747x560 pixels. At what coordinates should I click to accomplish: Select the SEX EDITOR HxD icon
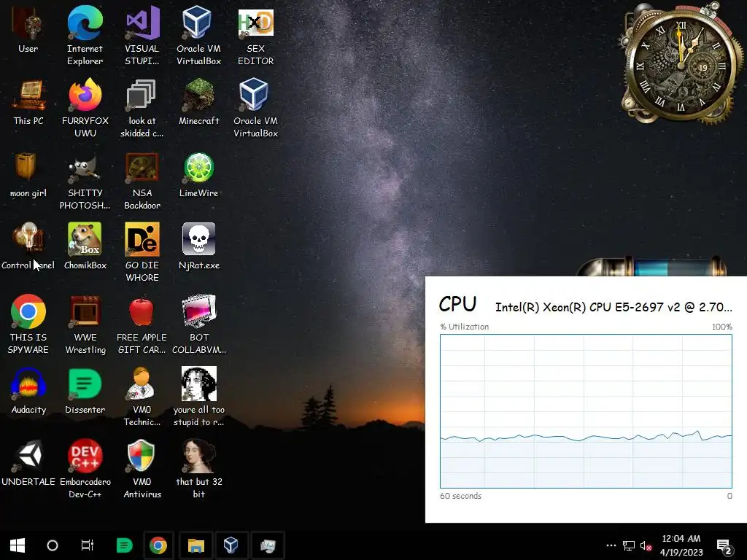pyautogui.click(x=256, y=35)
